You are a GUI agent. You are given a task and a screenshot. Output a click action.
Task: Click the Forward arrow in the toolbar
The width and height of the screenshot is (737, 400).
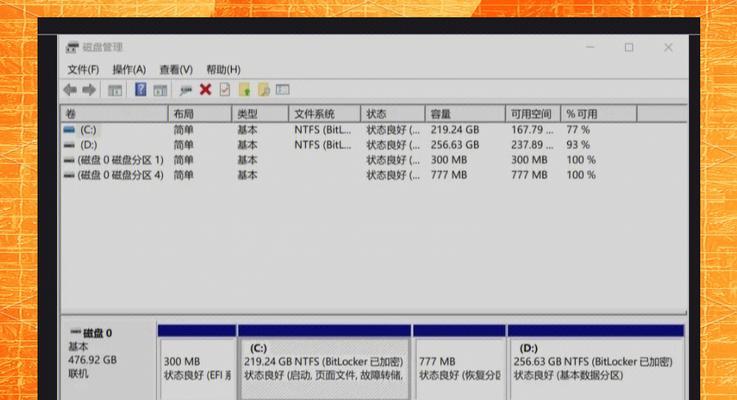89,90
